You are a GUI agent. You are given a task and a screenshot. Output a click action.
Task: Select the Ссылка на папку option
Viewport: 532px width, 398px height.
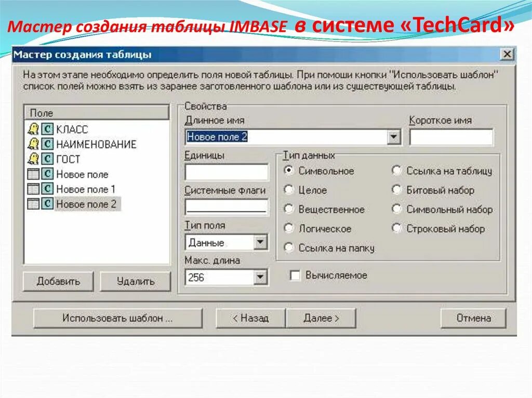click(288, 248)
